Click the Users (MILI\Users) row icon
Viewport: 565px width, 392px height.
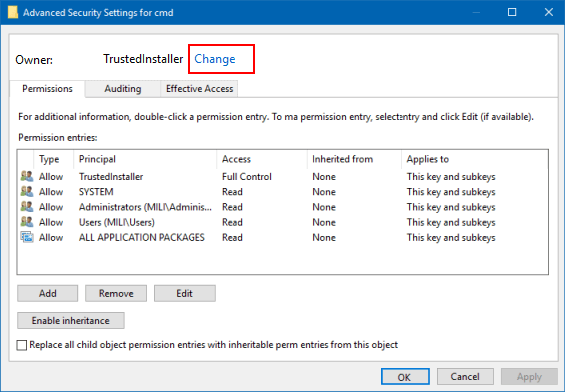coord(27,222)
